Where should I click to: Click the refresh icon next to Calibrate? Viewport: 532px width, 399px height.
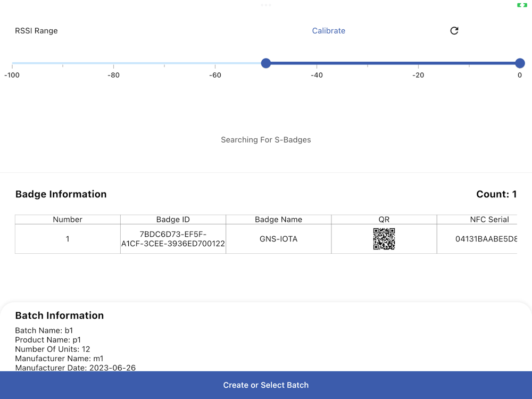[x=454, y=31]
